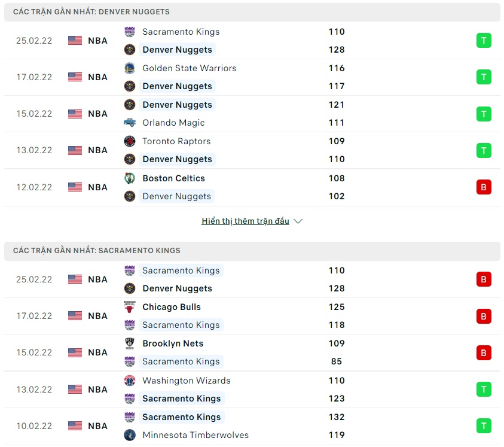Click the Orlando Magic team logo
The height and width of the screenshot is (447, 504).
pos(130,123)
